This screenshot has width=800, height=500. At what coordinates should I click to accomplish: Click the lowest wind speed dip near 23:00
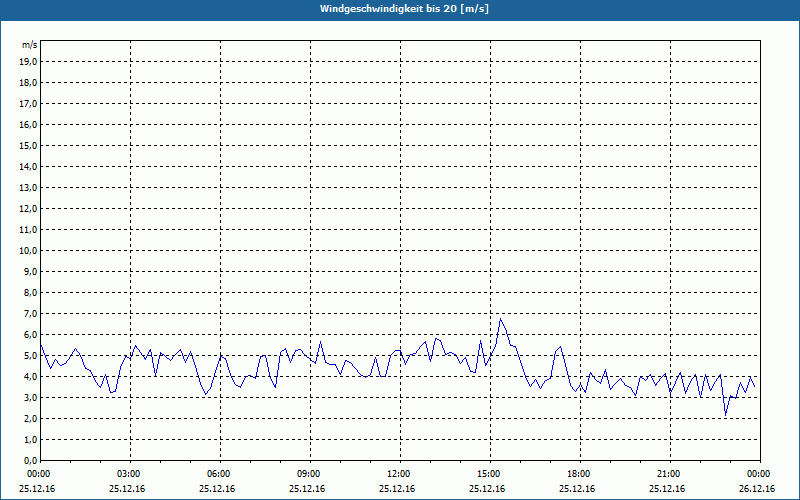tap(726, 415)
